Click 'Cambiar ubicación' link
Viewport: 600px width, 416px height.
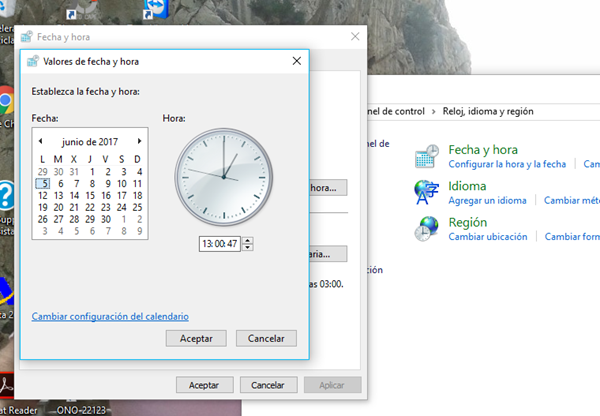tap(488, 237)
